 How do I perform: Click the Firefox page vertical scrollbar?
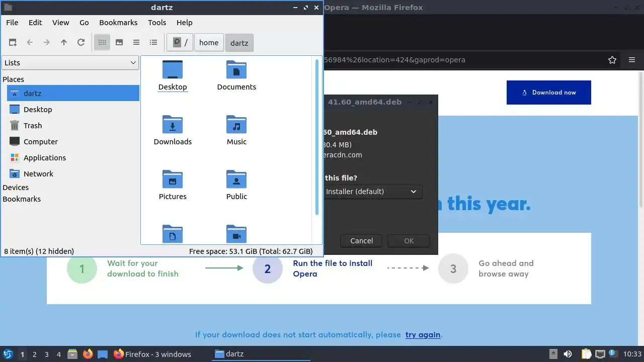[641, 138]
